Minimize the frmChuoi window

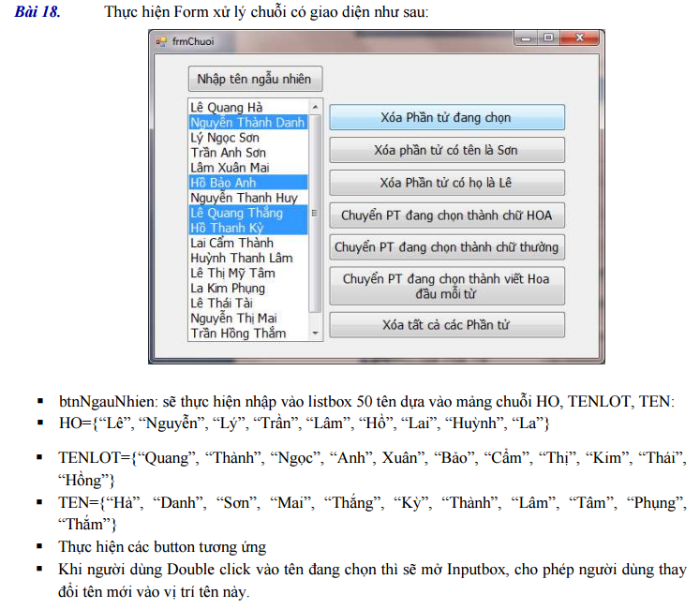pyautogui.click(x=526, y=38)
